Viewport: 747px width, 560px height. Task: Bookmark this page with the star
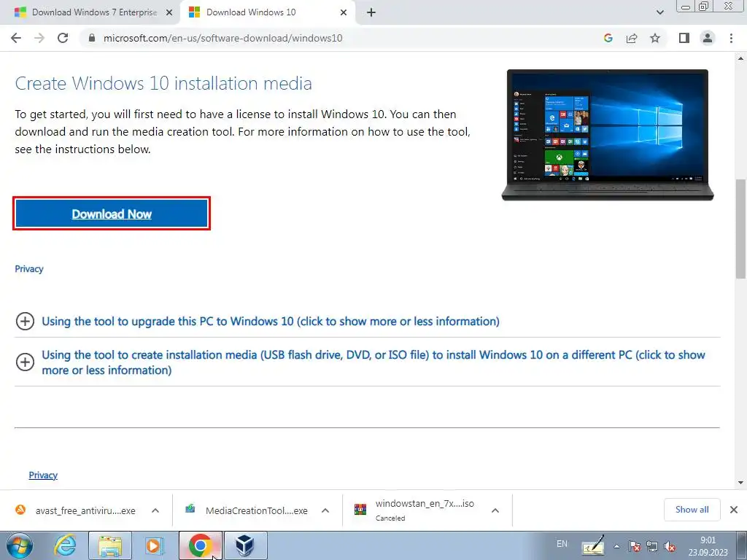point(655,38)
